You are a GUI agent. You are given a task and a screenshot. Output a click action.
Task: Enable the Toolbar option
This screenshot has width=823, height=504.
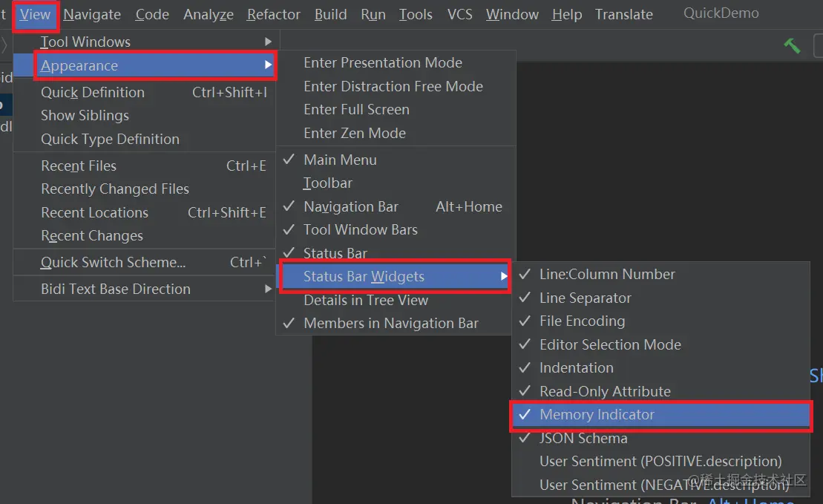coord(328,183)
